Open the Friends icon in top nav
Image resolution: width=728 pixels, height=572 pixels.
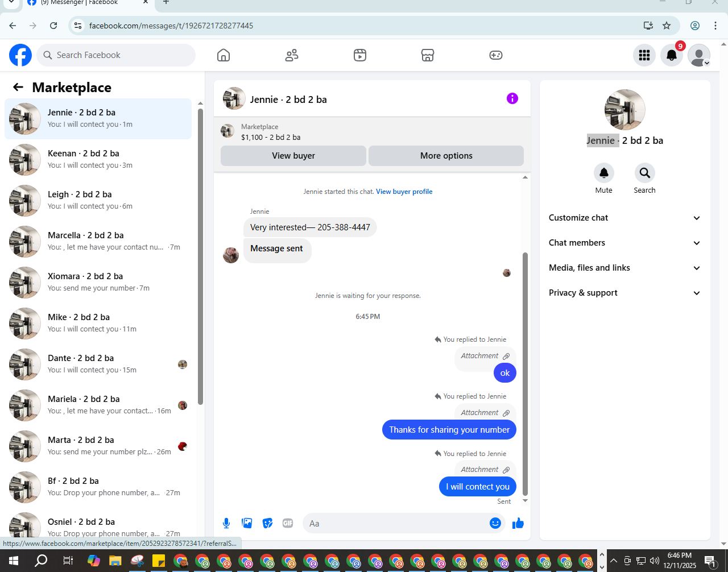pos(292,55)
